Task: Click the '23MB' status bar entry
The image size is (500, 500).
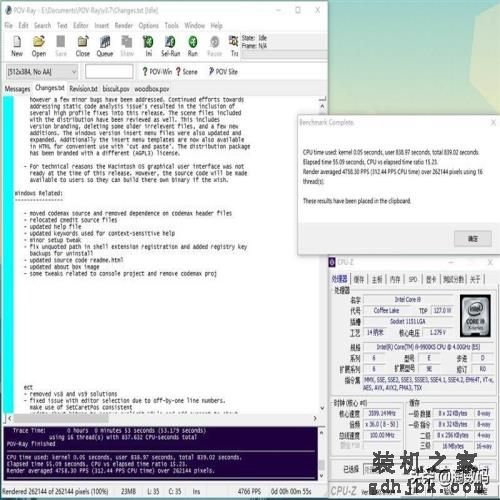Action: click(x=128, y=491)
